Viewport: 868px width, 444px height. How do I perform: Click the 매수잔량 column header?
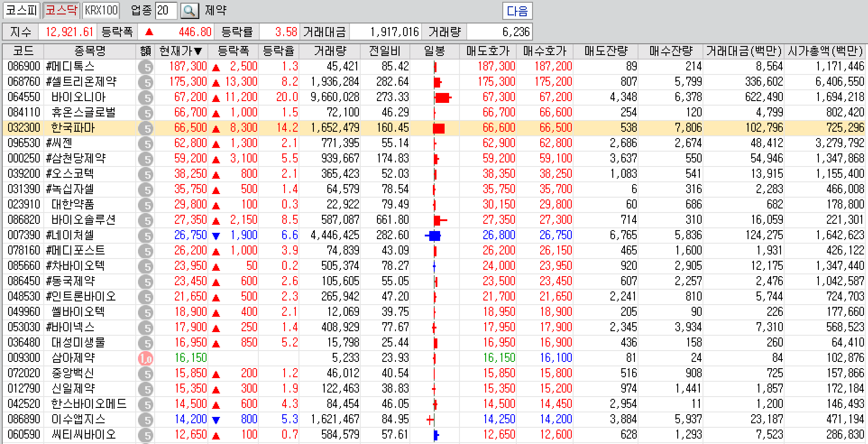click(x=671, y=51)
